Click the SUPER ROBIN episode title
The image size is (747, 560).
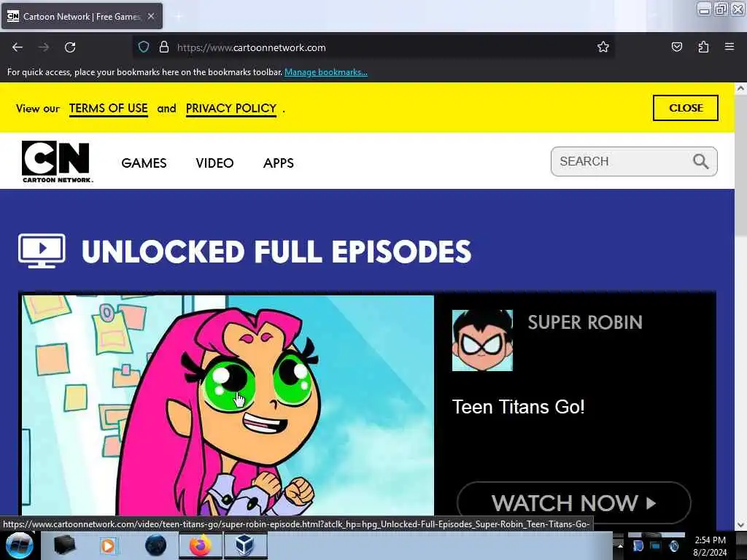pos(585,322)
